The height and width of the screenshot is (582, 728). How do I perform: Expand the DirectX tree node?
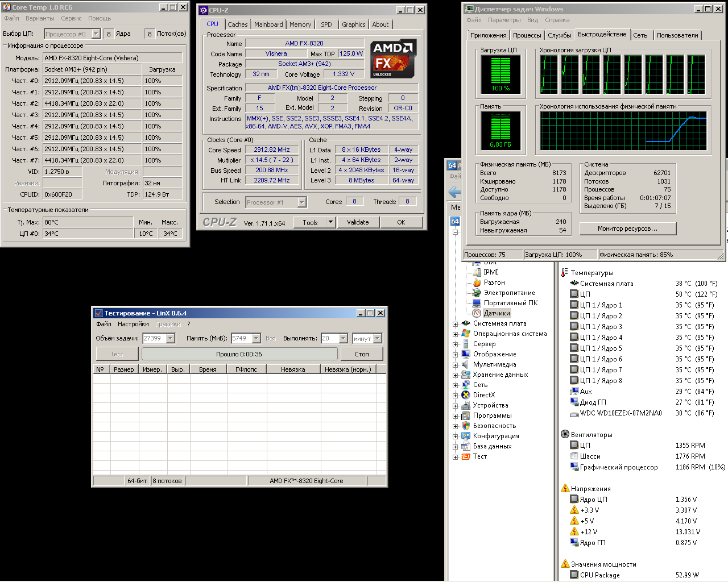tap(455, 396)
